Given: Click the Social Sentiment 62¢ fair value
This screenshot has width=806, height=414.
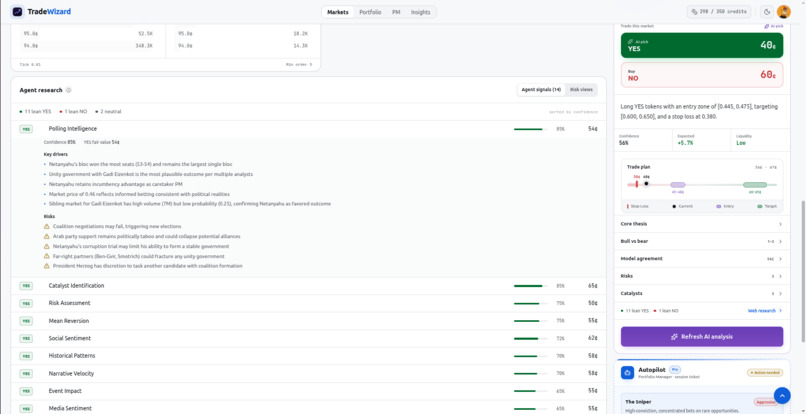Looking at the screenshot, I should 593,338.
